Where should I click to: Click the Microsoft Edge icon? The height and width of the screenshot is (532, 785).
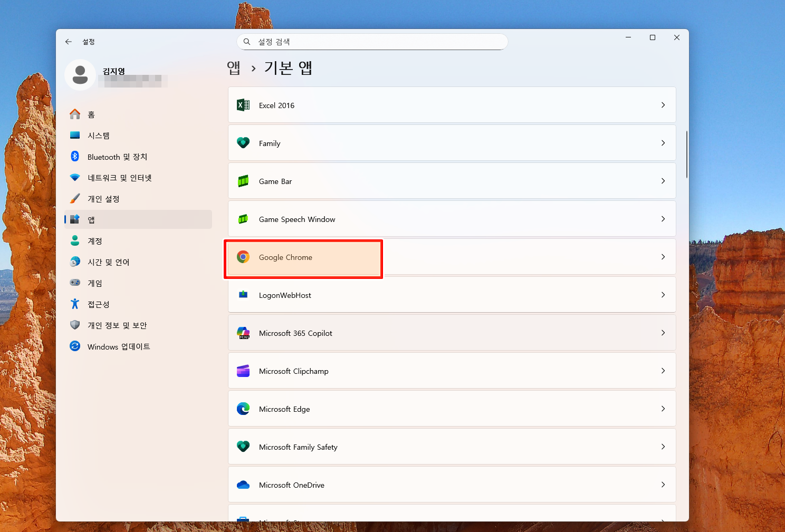pos(243,409)
